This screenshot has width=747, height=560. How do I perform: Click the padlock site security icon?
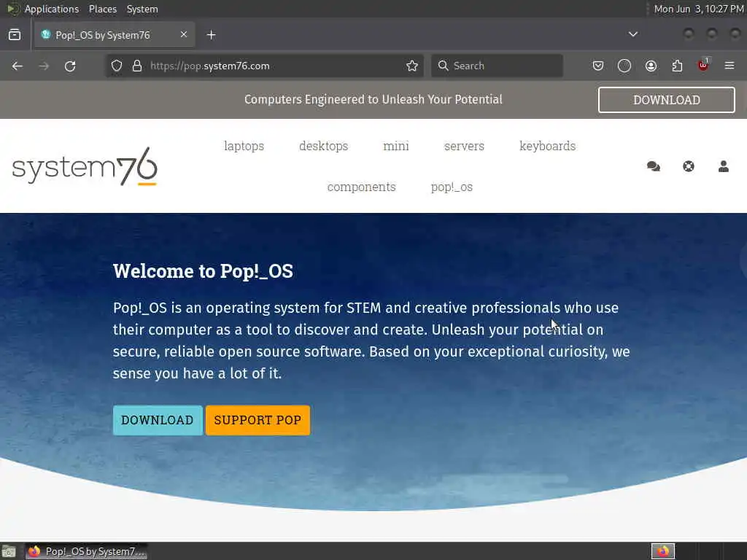click(x=137, y=66)
